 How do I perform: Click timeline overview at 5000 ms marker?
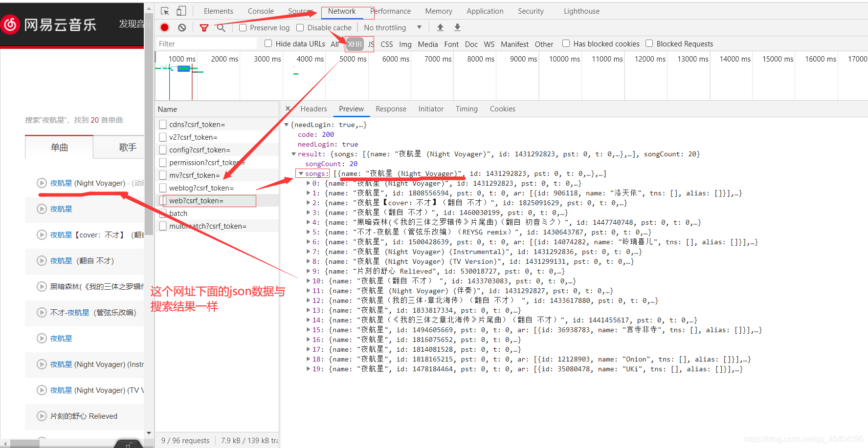point(353,59)
